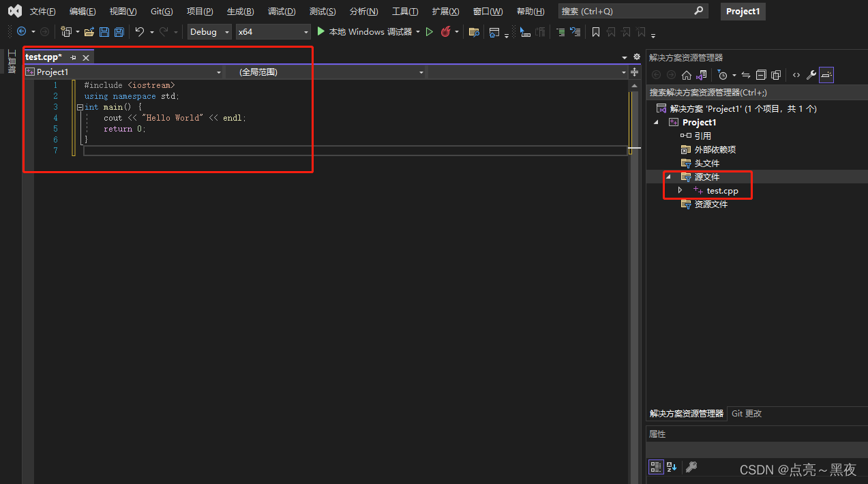Close the test.cpp editor tab

point(86,57)
